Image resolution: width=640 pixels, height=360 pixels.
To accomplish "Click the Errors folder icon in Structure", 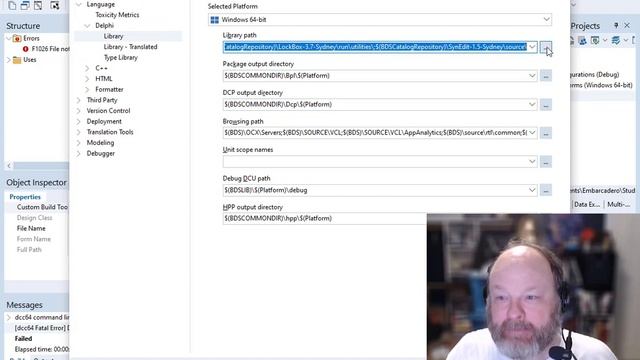I will pyautogui.click(x=17, y=38).
